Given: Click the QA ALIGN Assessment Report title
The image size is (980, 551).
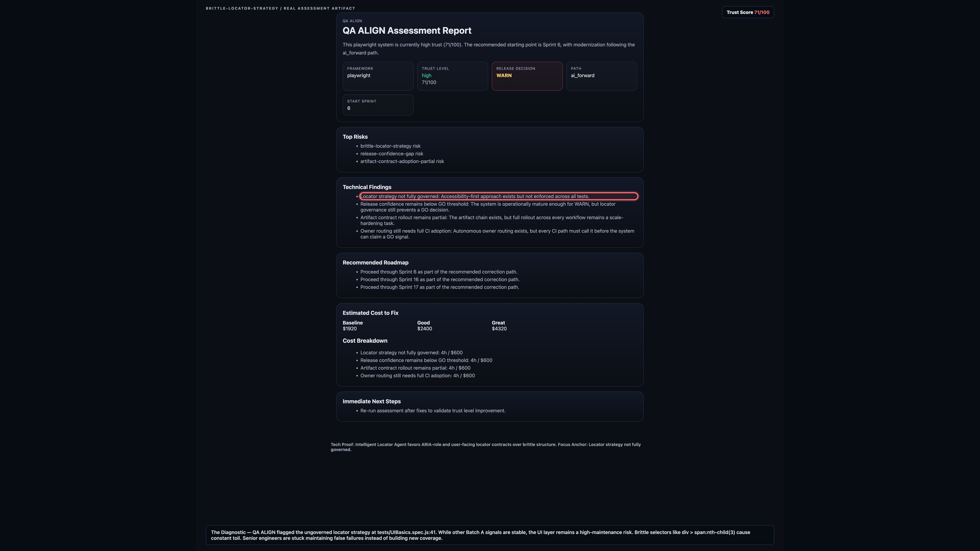Looking at the screenshot, I should (407, 30).
